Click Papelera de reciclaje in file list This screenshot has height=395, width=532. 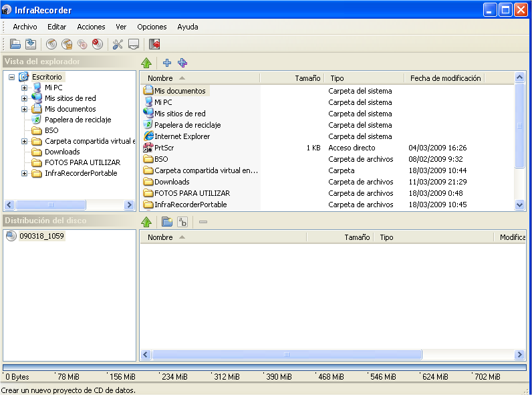click(187, 125)
